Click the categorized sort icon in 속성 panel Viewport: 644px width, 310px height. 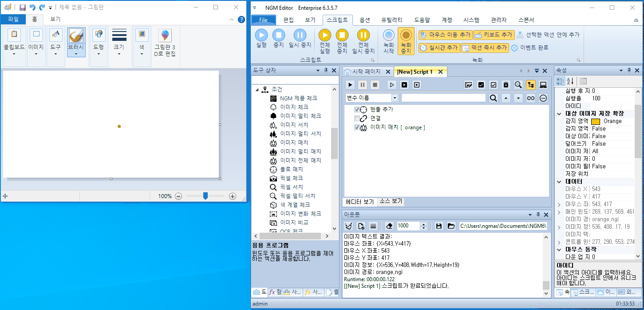coord(560,81)
